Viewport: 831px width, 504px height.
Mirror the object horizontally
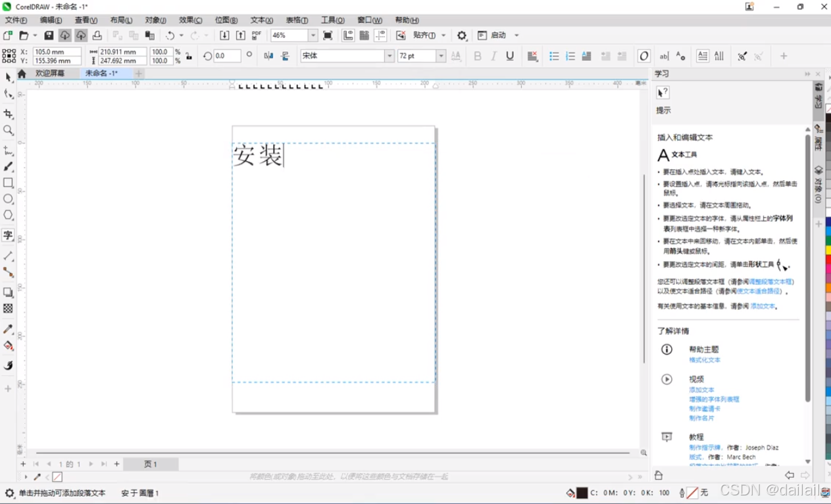point(268,56)
